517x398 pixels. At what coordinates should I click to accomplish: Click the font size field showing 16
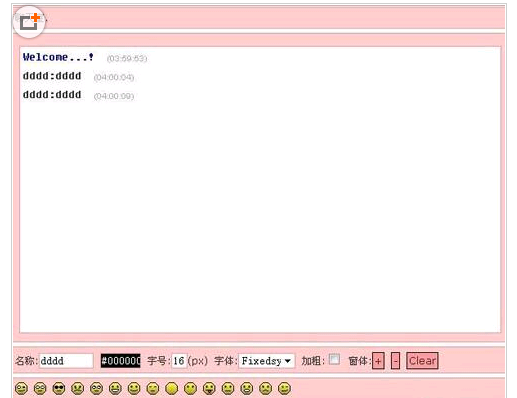tap(179, 361)
